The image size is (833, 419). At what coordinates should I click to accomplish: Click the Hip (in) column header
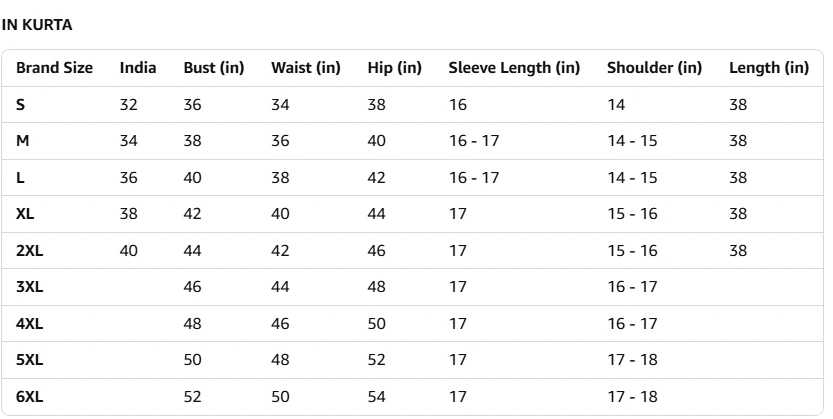(394, 68)
